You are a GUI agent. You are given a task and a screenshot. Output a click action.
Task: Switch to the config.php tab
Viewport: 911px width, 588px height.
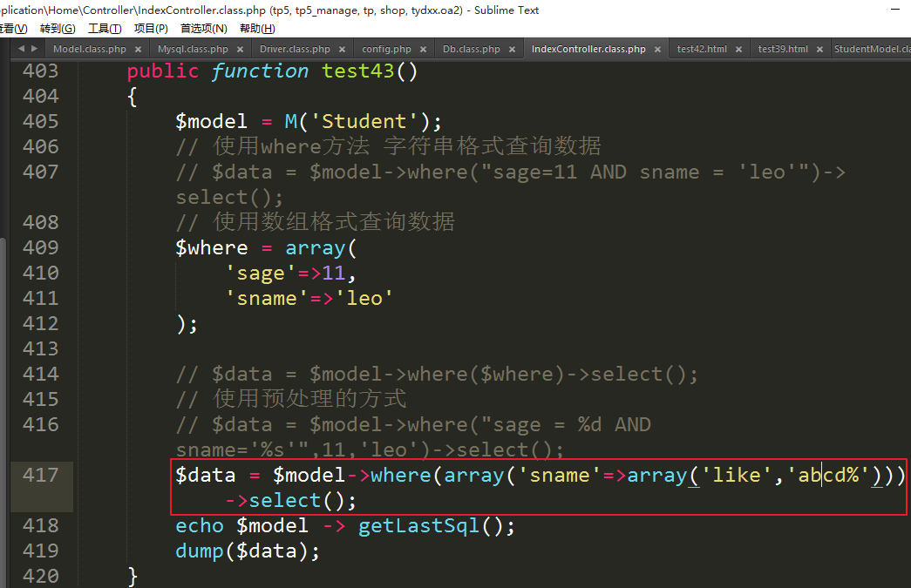(x=386, y=50)
